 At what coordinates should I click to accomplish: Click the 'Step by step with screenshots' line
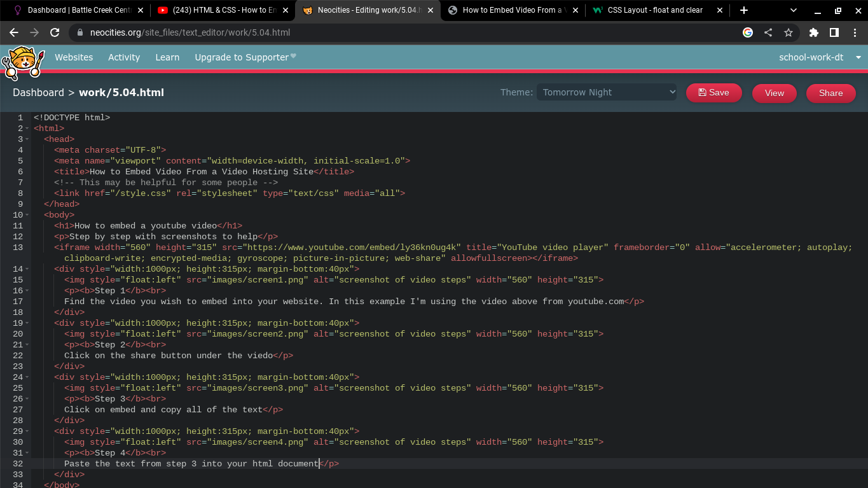click(x=166, y=237)
